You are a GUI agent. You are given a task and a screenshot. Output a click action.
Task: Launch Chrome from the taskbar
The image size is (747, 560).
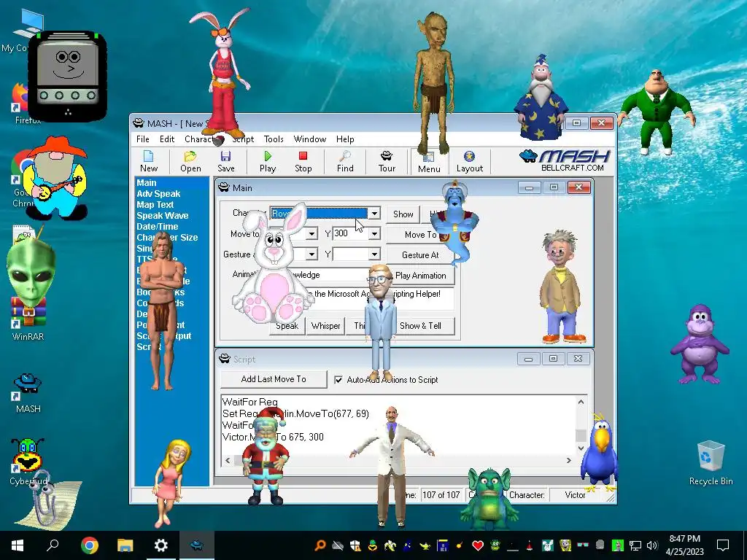(x=90, y=545)
